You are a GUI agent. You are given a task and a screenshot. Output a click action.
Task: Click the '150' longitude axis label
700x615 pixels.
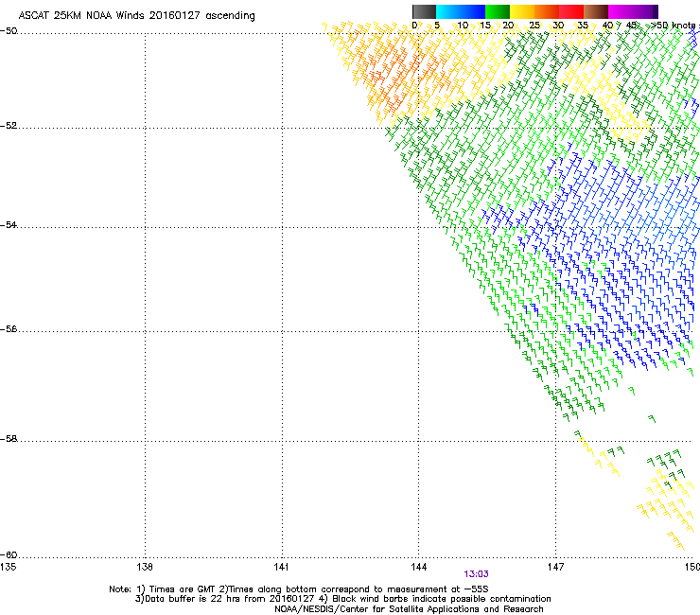[x=692, y=567]
